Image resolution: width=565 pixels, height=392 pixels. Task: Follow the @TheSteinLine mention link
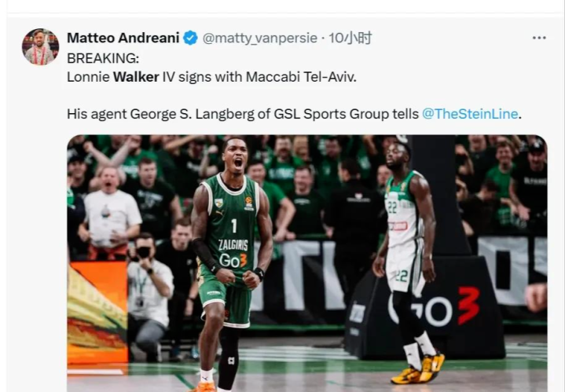point(470,114)
